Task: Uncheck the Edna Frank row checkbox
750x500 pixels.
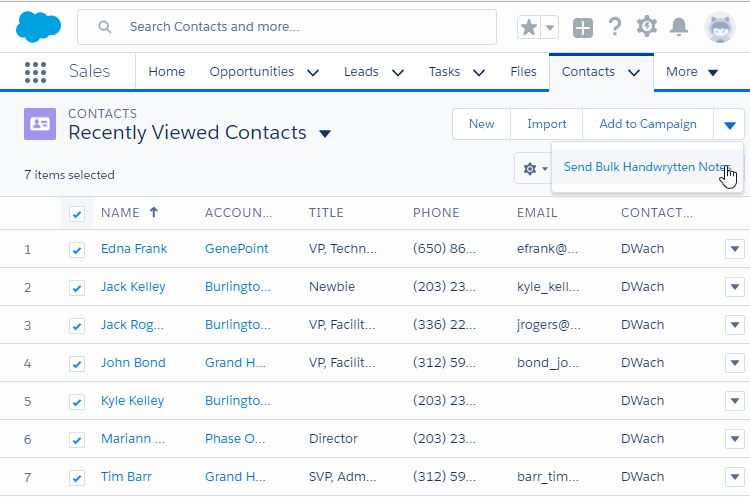Action: point(77,250)
